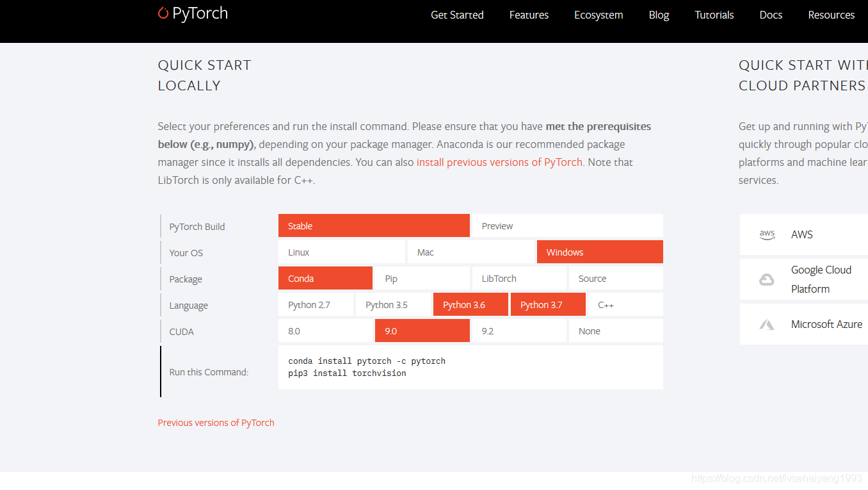868x490 pixels.
Task: Select Conda package manager
Action: (325, 279)
